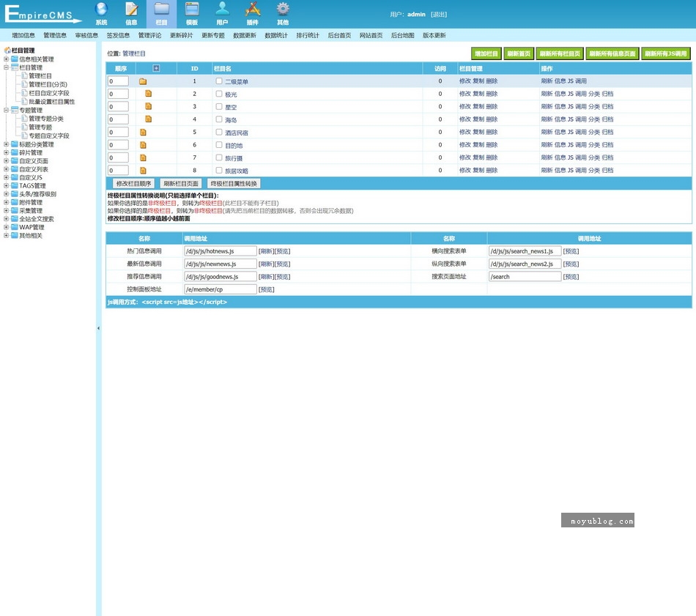Screen dimensions: 696x616
Task: Click page icon of 批量设置栏目属性 tree item
Action: 24,102
